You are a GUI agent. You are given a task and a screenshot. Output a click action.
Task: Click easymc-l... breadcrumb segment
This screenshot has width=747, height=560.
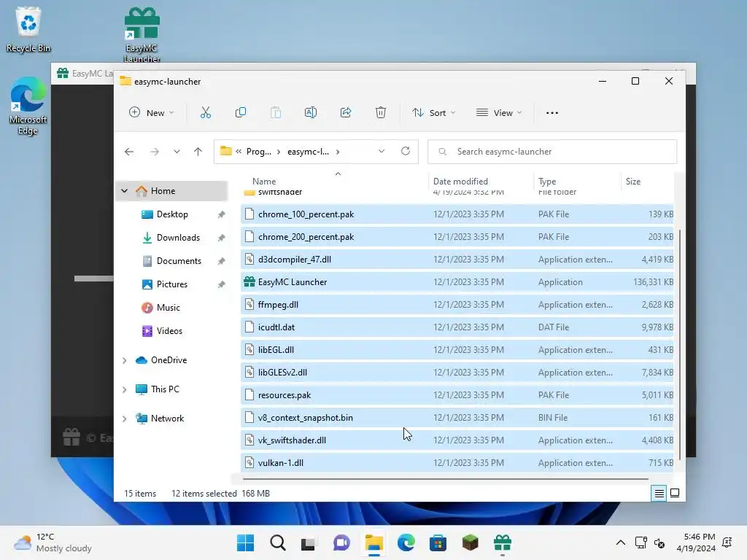[309, 152]
